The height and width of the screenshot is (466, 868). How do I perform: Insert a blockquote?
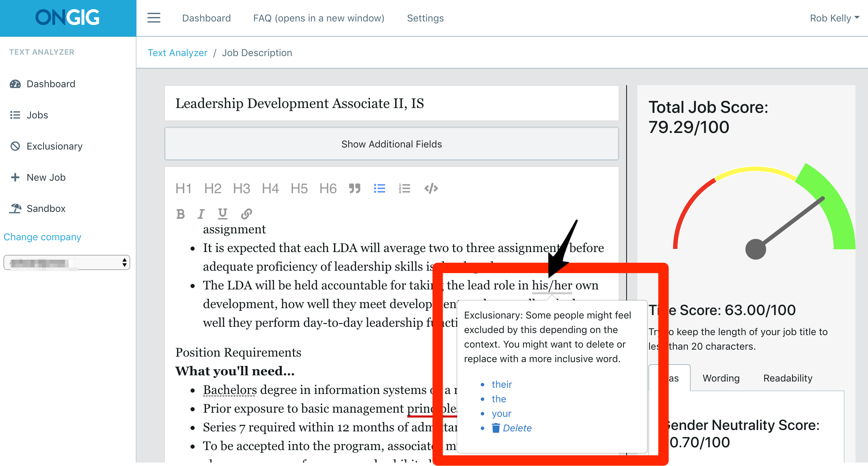point(355,188)
